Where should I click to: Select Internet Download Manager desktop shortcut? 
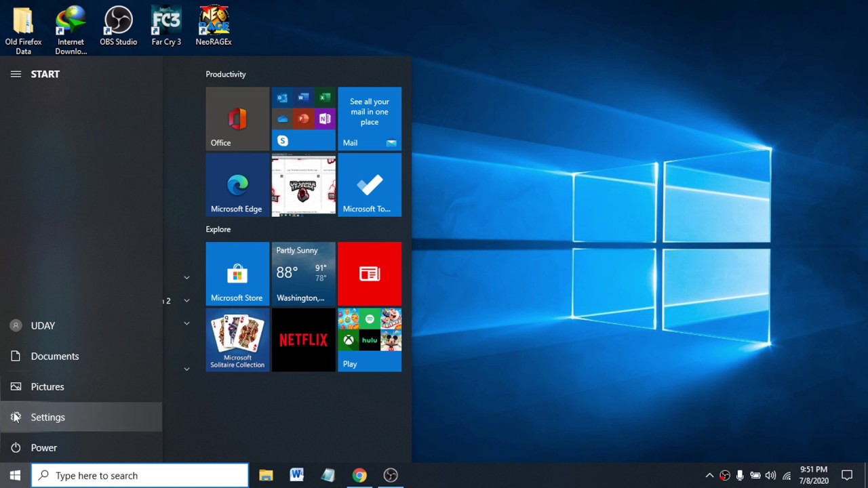tap(71, 31)
